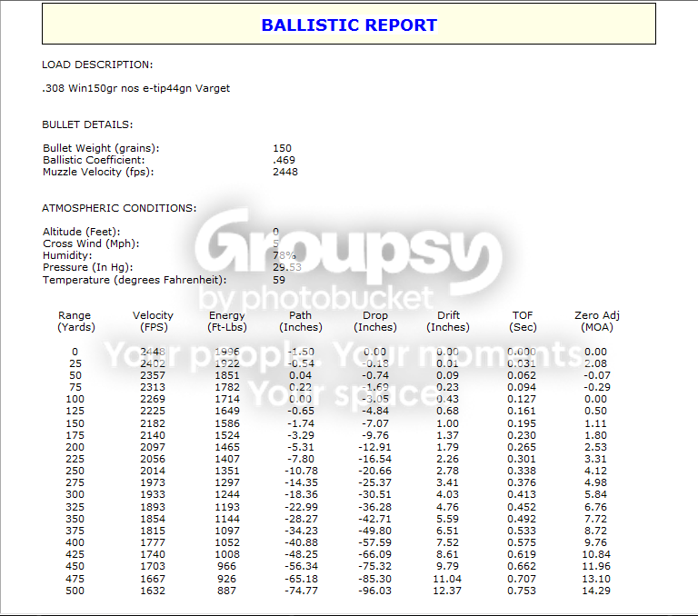The image size is (698, 616).
Task: Click Temperature (degrees Fahrenheit) label
Action: pyautogui.click(x=135, y=280)
